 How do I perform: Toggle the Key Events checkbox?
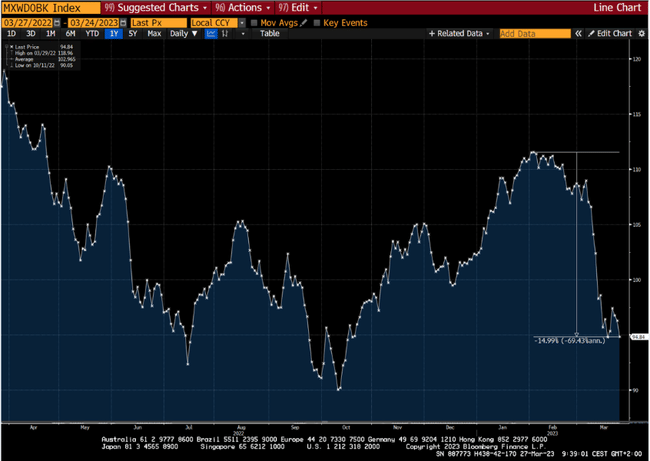pos(317,22)
